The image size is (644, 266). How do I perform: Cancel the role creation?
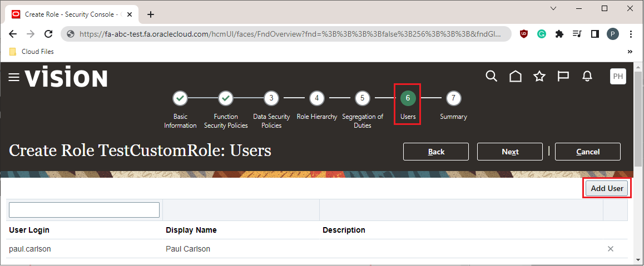(x=588, y=152)
